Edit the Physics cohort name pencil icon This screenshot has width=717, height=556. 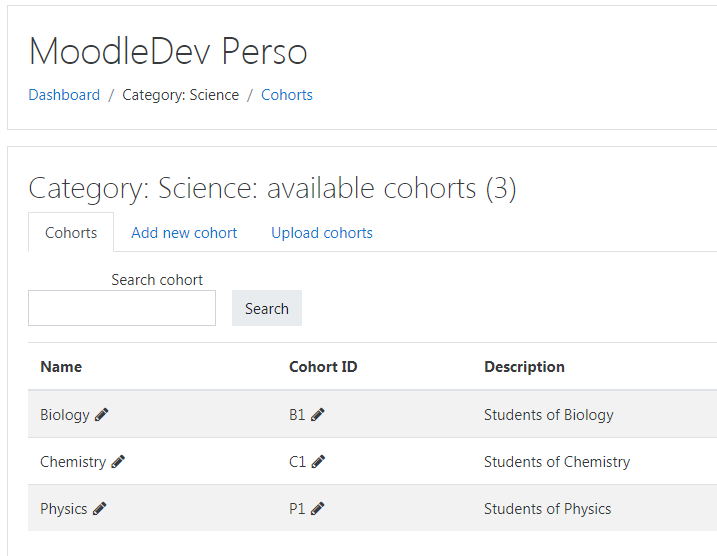99,509
